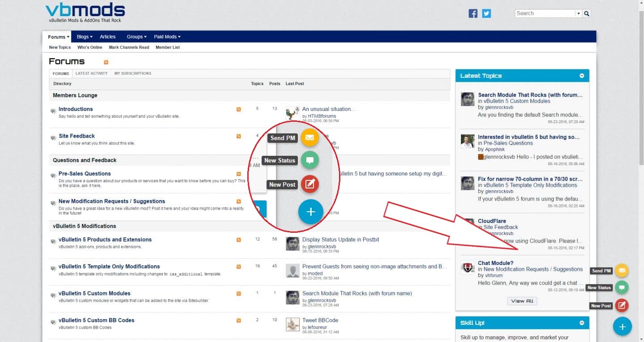This screenshot has height=342, width=644.
Task: Click vhforum's avatar beside Chat Module?
Action: 467,267
